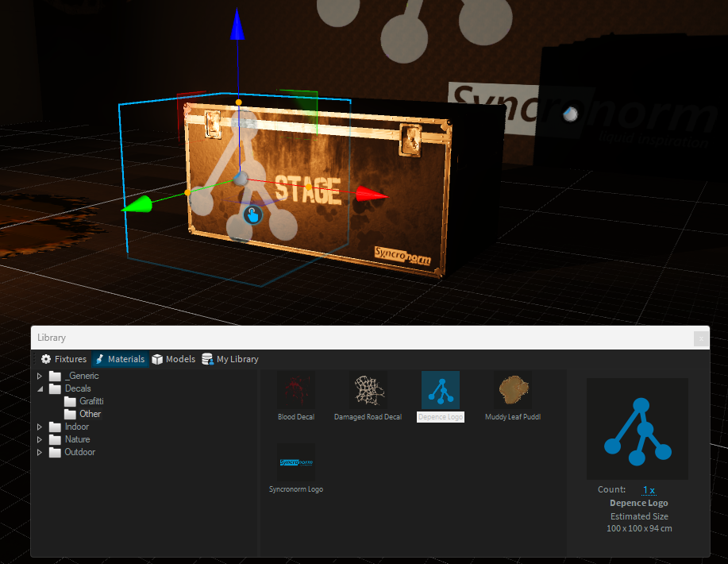The height and width of the screenshot is (564, 728).
Task: Click the green Y-axis gizmo arrow
Action: pos(137,206)
